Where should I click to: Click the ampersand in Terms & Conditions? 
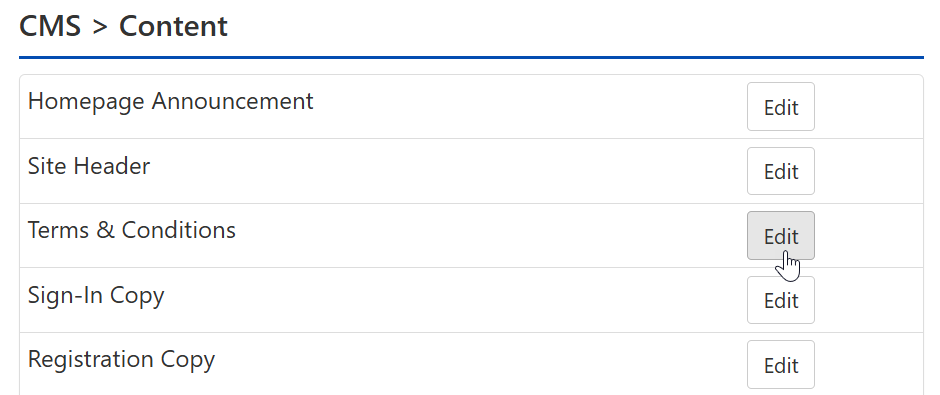coord(105,230)
